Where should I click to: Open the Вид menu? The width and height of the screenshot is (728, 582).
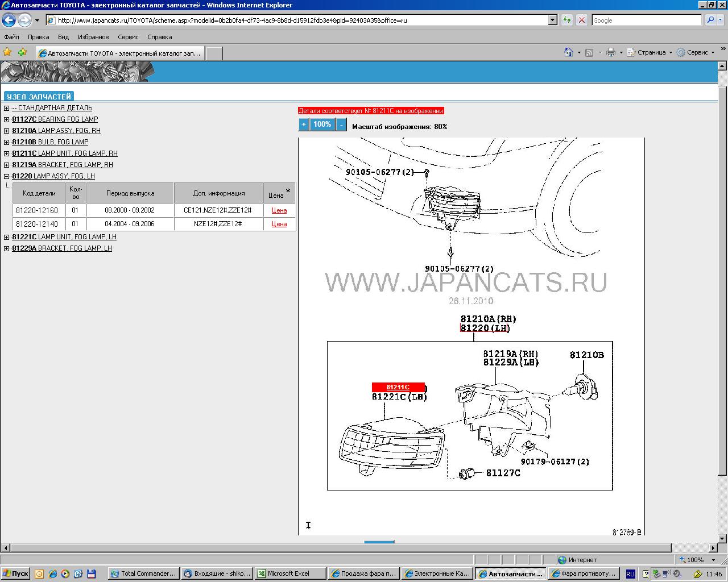click(63, 37)
